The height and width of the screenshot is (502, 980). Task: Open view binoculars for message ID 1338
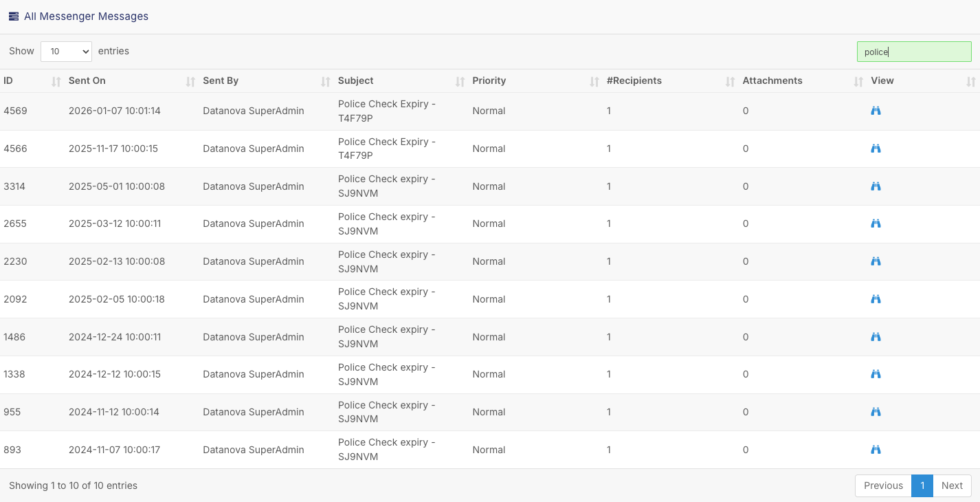[876, 374]
